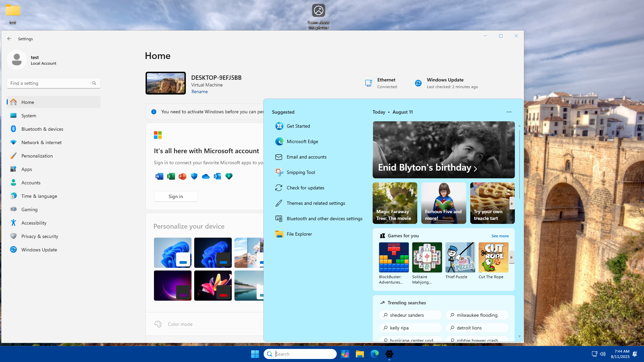Viewport: 644px width, 362px height.
Task: Open Bluetooth & devices category
Action: click(x=54, y=129)
